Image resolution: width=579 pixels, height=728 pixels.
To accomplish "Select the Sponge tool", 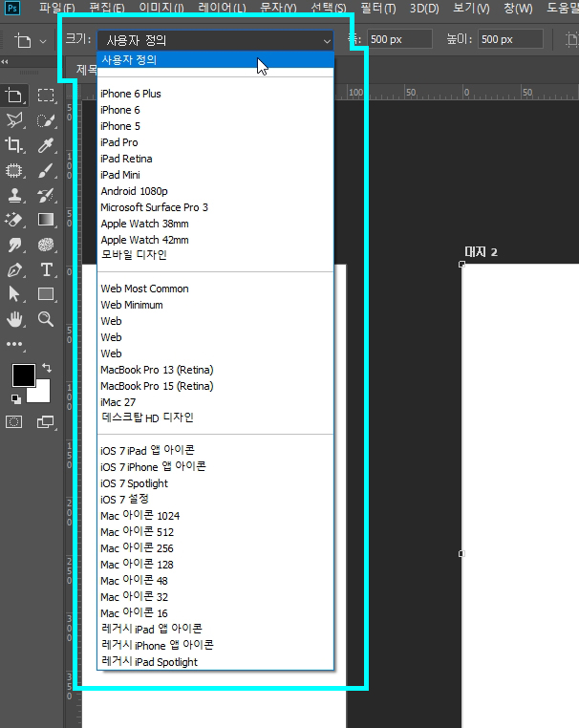I will (x=46, y=245).
